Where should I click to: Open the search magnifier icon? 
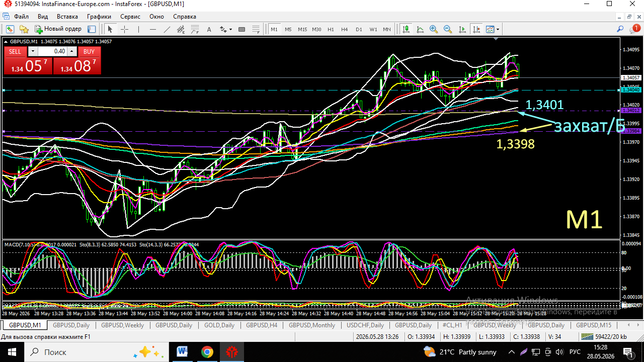[620, 29]
